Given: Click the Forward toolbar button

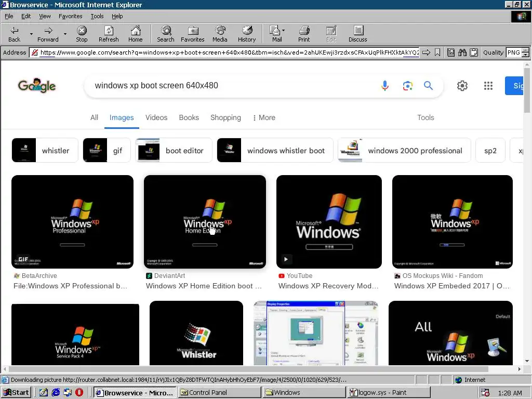Looking at the screenshot, I should tap(48, 34).
